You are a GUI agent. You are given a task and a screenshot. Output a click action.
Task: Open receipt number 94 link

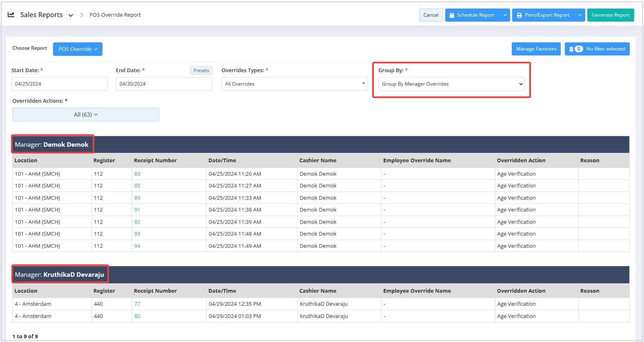click(137, 246)
